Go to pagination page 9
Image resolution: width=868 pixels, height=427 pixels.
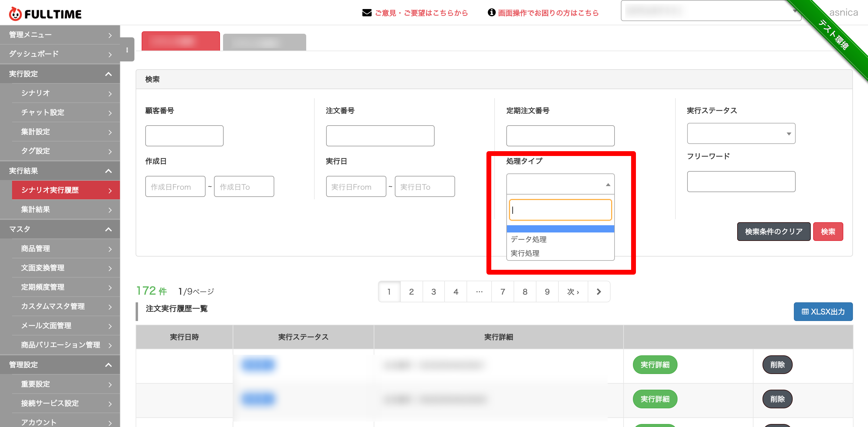[x=547, y=291]
